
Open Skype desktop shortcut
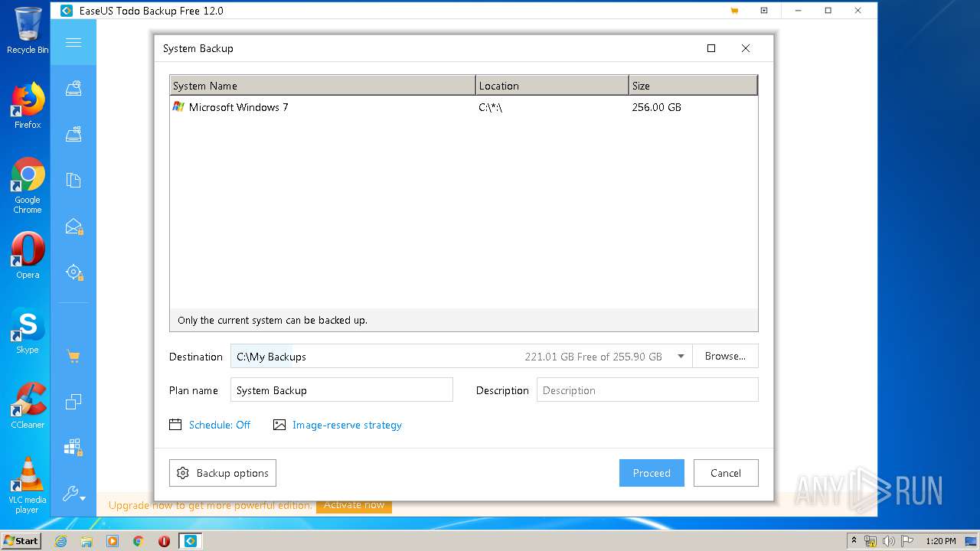coord(28,331)
